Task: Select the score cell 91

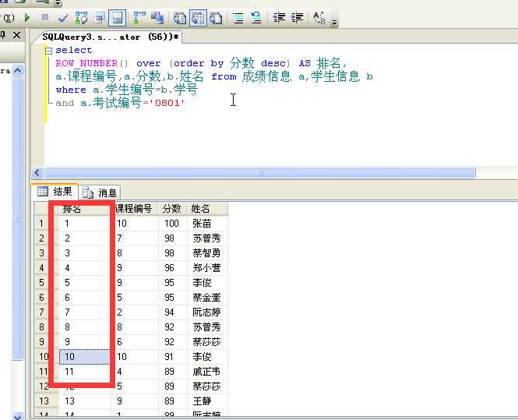Action: click(x=172, y=357)
